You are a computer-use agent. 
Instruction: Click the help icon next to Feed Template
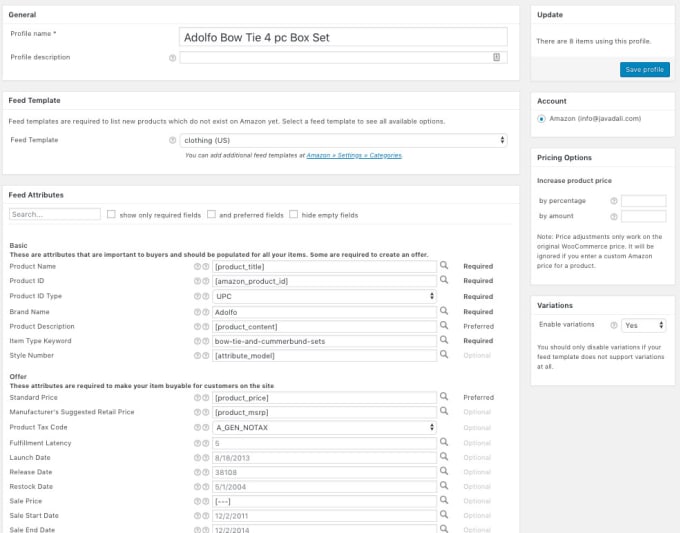tap(172, 140)
